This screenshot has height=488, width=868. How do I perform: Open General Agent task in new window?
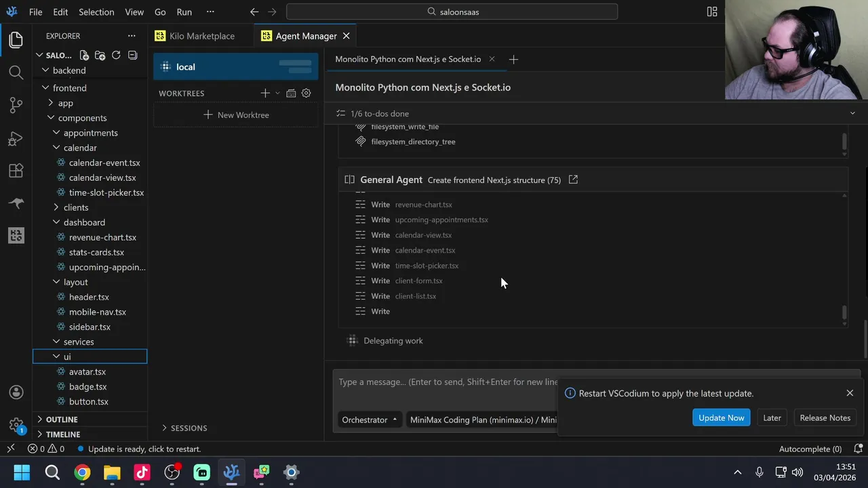click(x=573, y=180)
